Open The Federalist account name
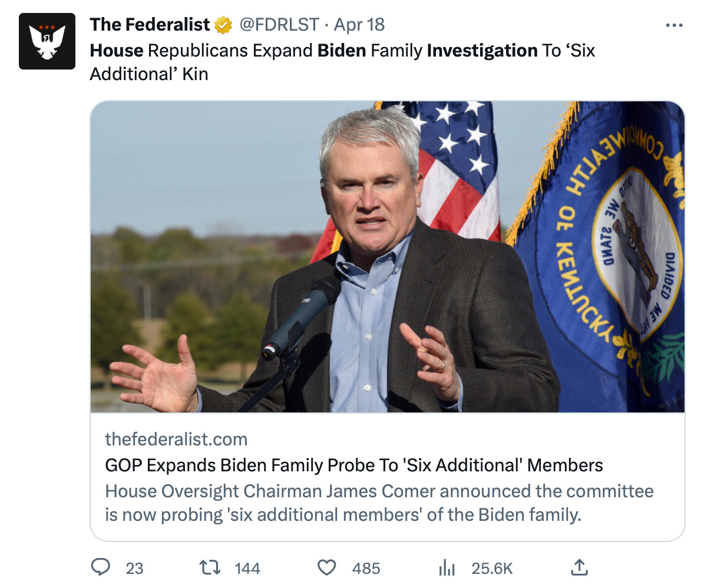The width and height of the screenshot is (701, 588). (x=150, y=25)
